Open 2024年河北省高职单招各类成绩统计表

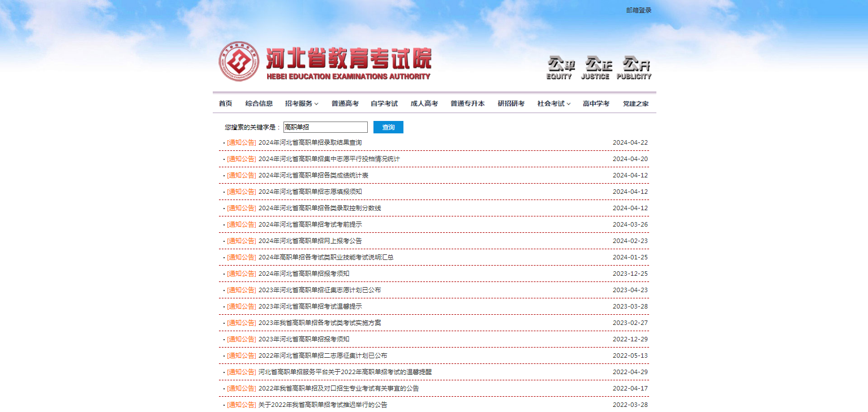point(313,175)
